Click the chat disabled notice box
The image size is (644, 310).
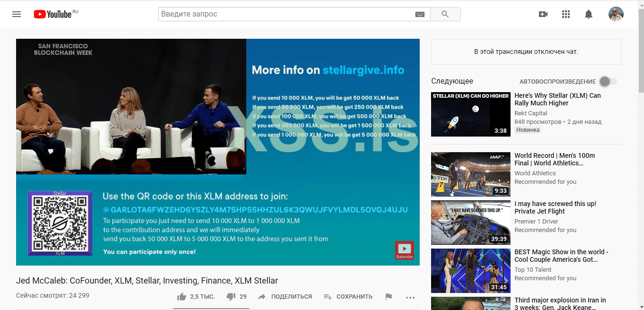click(x=526, y=52)
